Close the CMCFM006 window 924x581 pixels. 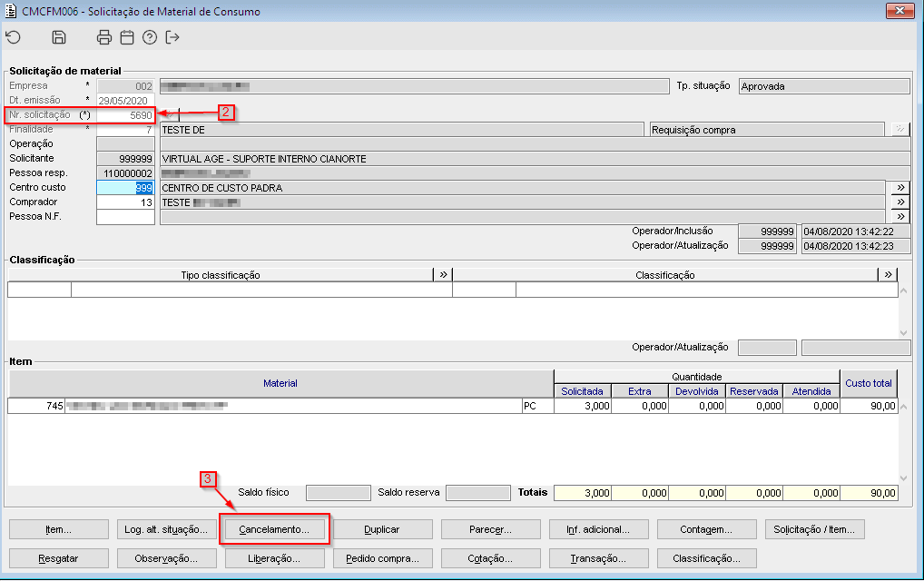point(899,11)
